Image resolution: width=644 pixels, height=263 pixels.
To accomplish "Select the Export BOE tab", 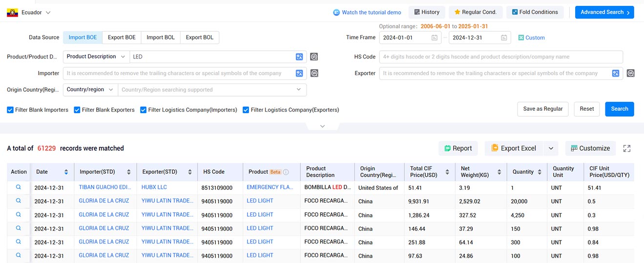I will tap(122, 38).
